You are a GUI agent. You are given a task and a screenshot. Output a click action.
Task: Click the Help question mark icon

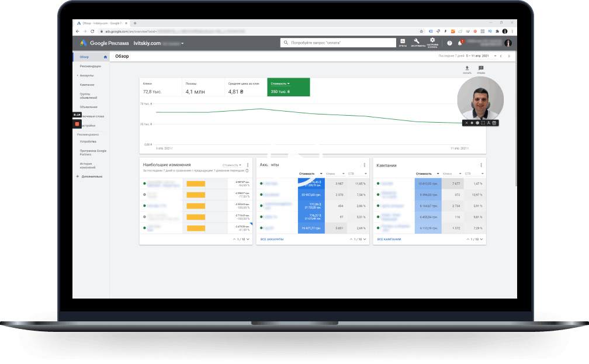coord(449,43)
